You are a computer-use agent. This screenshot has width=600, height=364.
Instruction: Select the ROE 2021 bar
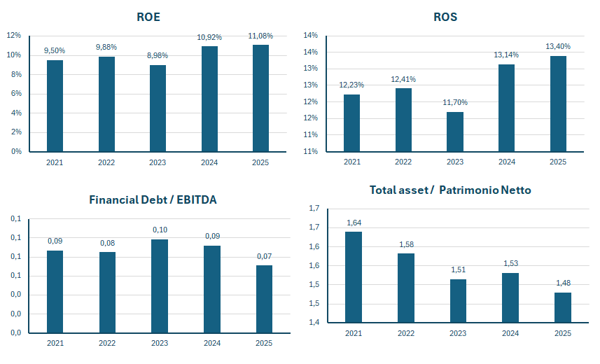coord(55,106)
